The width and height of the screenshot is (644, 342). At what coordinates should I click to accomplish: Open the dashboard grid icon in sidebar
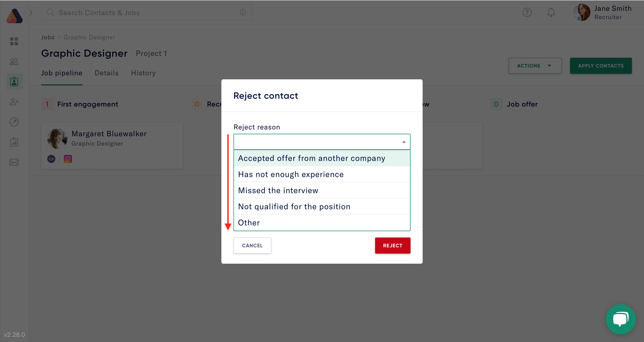[14, 41]
